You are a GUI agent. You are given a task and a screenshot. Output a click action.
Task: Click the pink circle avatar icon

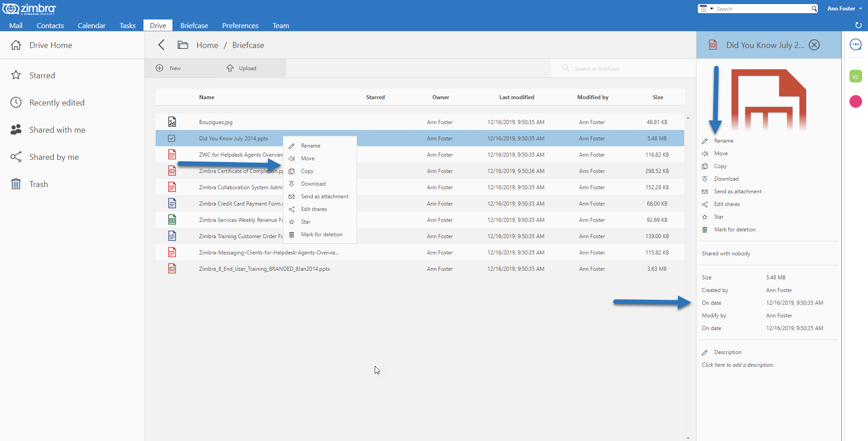[x=855, y=101]
